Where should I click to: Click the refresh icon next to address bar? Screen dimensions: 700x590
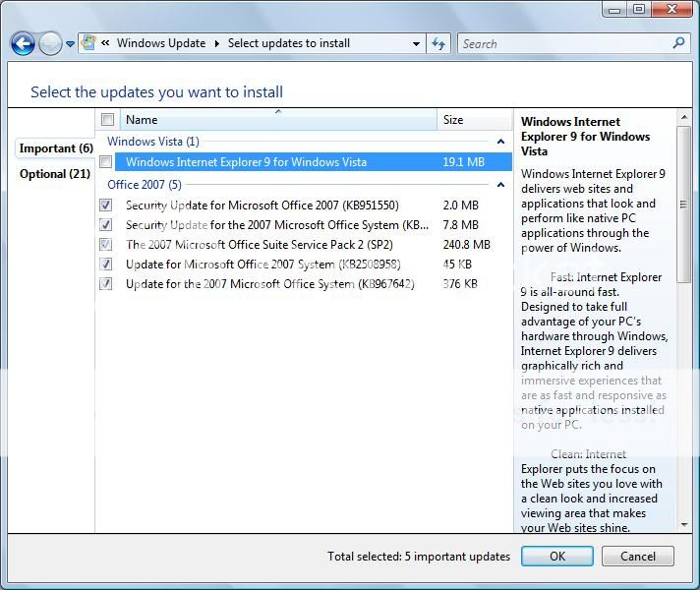coord(439,43)
